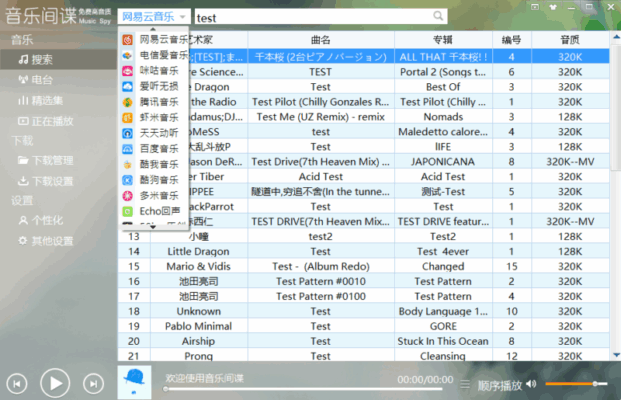Click the results scrollbar down arrow
The width and height of the screenshot is (621, 400).
pyautogui.click(x=616, y=355)
